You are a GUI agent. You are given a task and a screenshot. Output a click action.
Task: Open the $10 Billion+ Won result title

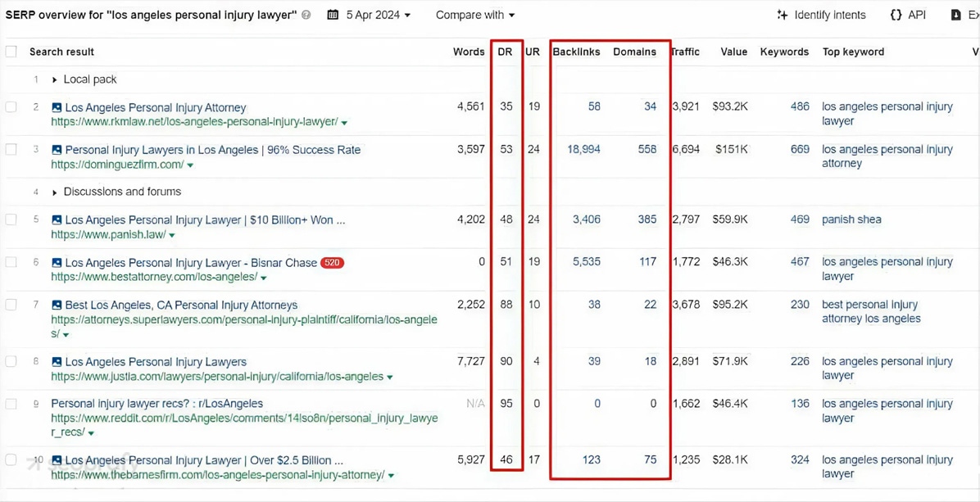205,219
